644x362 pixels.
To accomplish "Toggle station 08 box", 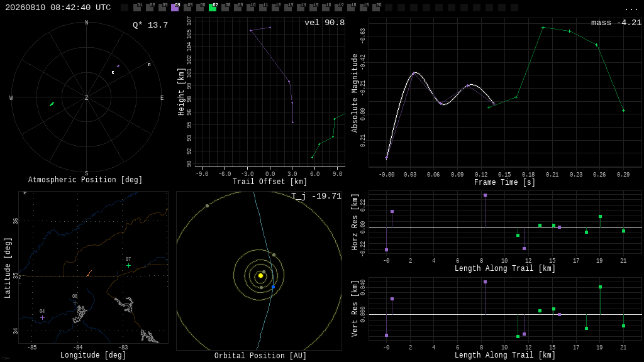I will 225,8.
